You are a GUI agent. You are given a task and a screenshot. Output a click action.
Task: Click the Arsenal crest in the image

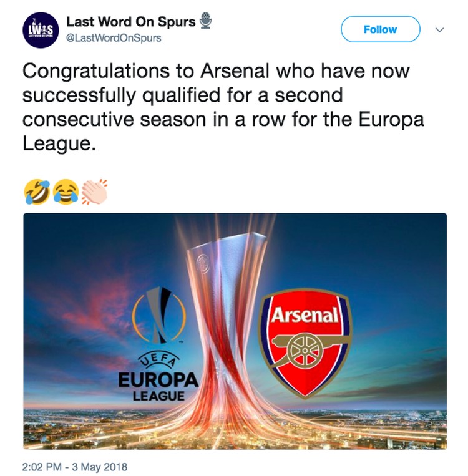point(305,342)
